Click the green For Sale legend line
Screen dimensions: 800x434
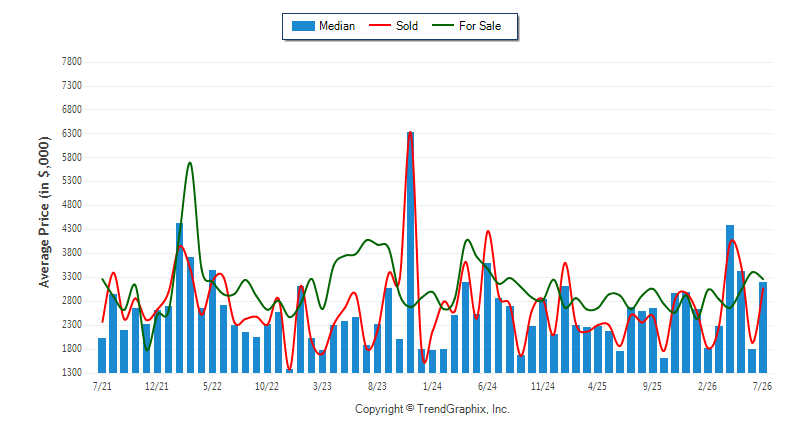[x=442, y=25]
